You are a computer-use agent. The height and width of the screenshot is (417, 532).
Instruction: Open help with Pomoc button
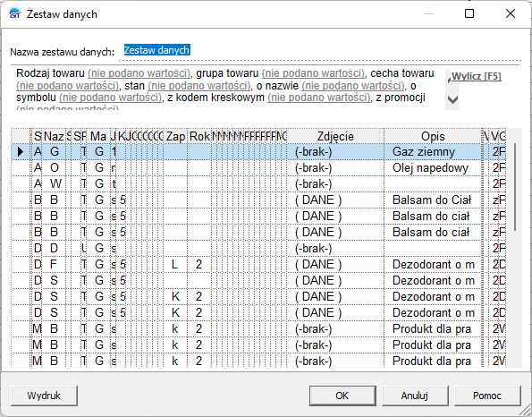pos(487,396)
